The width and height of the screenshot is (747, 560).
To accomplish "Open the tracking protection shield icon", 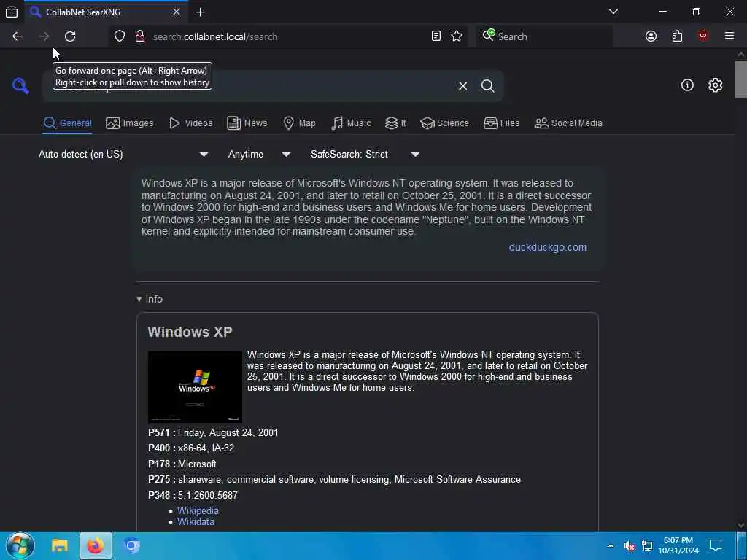I will (x=120, y=36).
